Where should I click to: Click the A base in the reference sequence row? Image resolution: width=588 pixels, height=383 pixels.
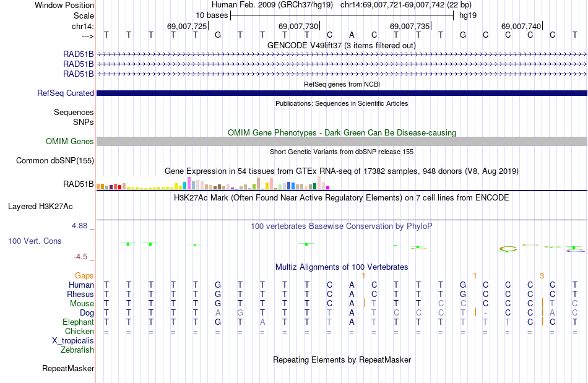(x=352, y=35)
